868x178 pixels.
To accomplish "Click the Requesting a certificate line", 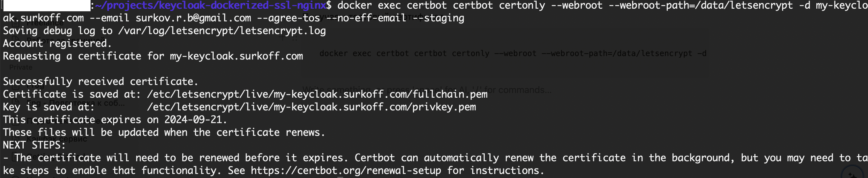I will [x=153, y=56].
